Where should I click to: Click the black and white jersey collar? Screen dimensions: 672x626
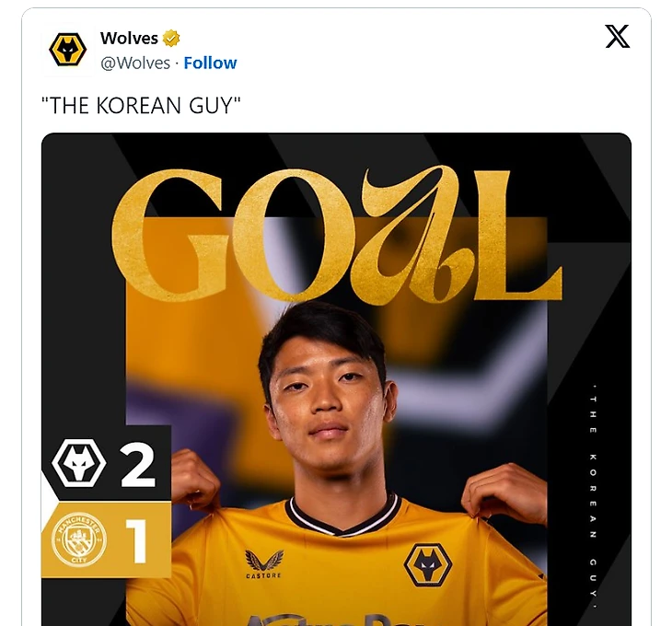click(342, 516)
